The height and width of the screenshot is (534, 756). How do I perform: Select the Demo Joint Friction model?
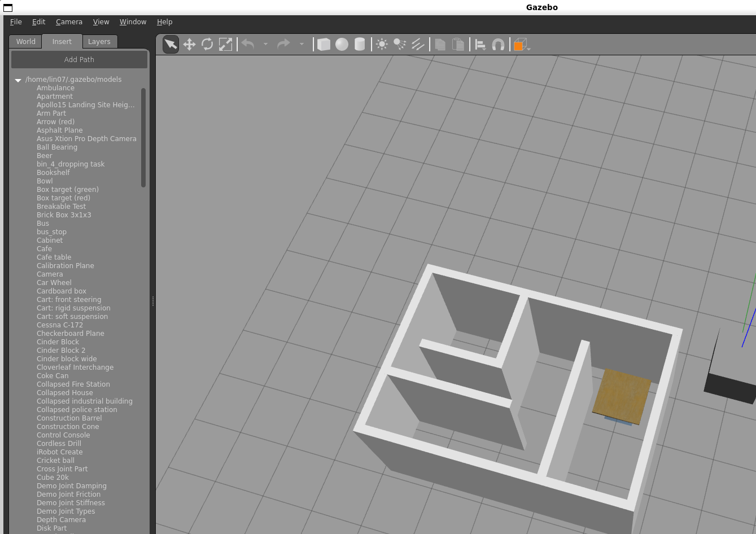point(68,494)
